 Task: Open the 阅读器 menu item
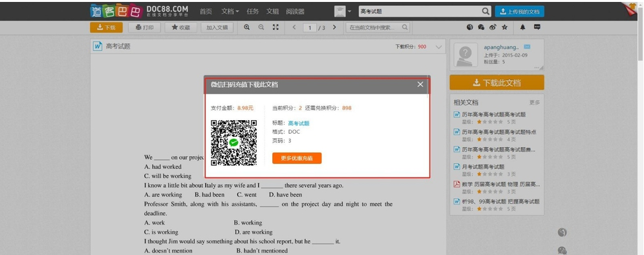(x=295, y=12)
